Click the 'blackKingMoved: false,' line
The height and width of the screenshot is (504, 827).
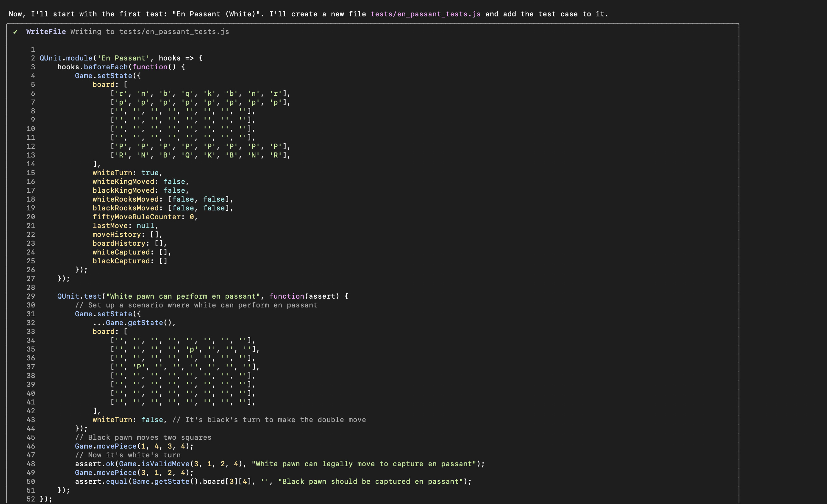pyautogui.click(x=141, y=190)
